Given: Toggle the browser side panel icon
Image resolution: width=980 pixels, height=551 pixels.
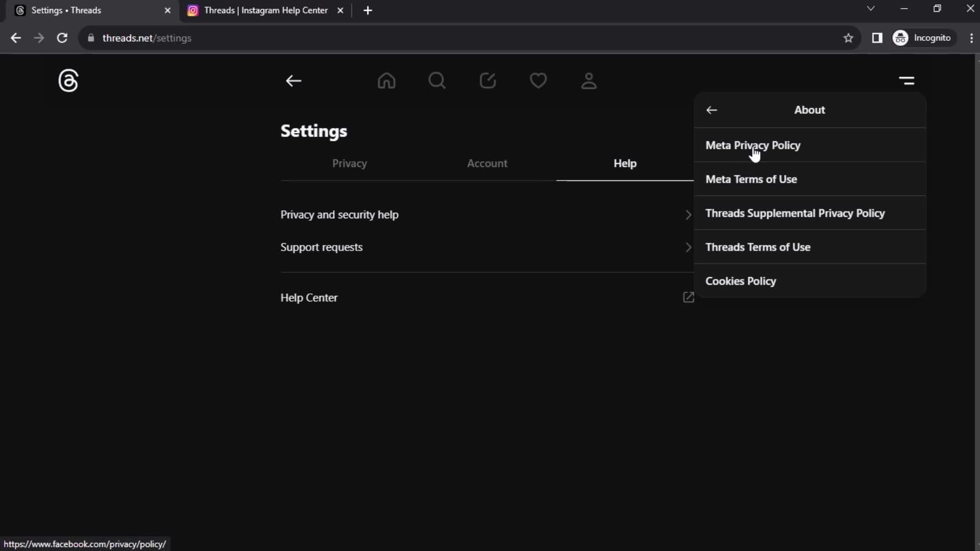Looking at the screenshot, I should point(877,38).
